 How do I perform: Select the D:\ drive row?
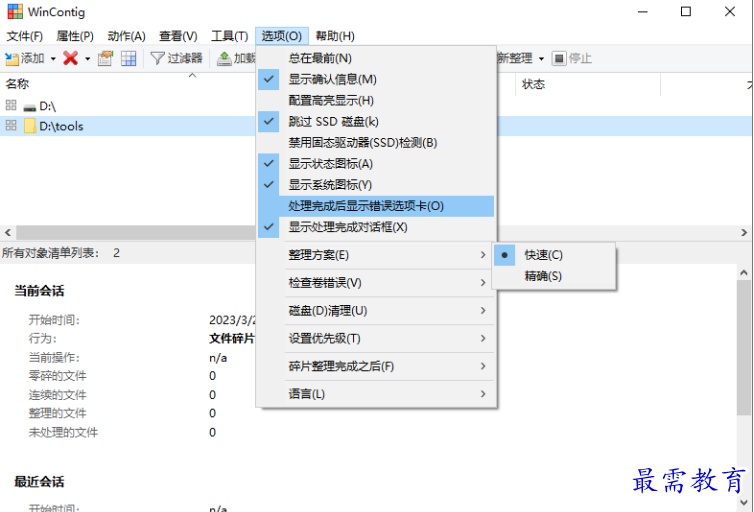click(128, 106)
